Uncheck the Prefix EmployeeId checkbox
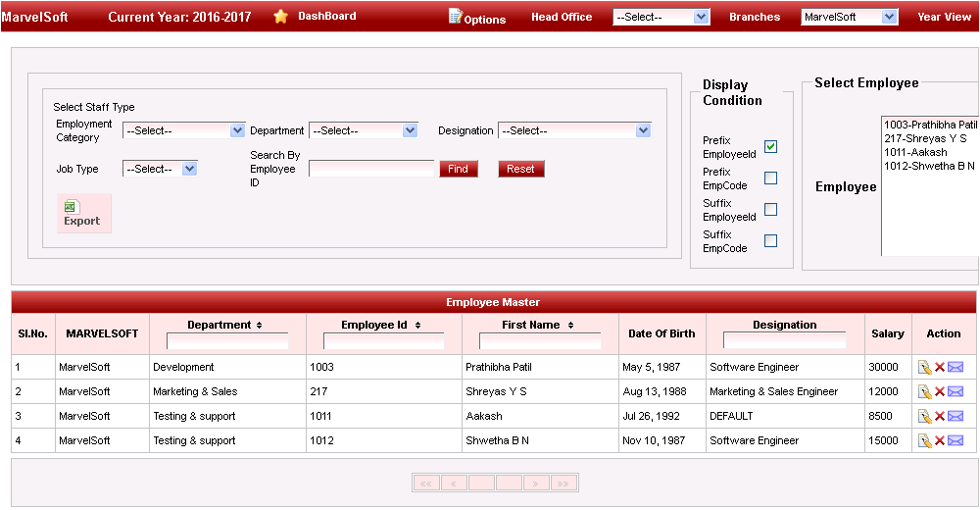 (770, 146)
